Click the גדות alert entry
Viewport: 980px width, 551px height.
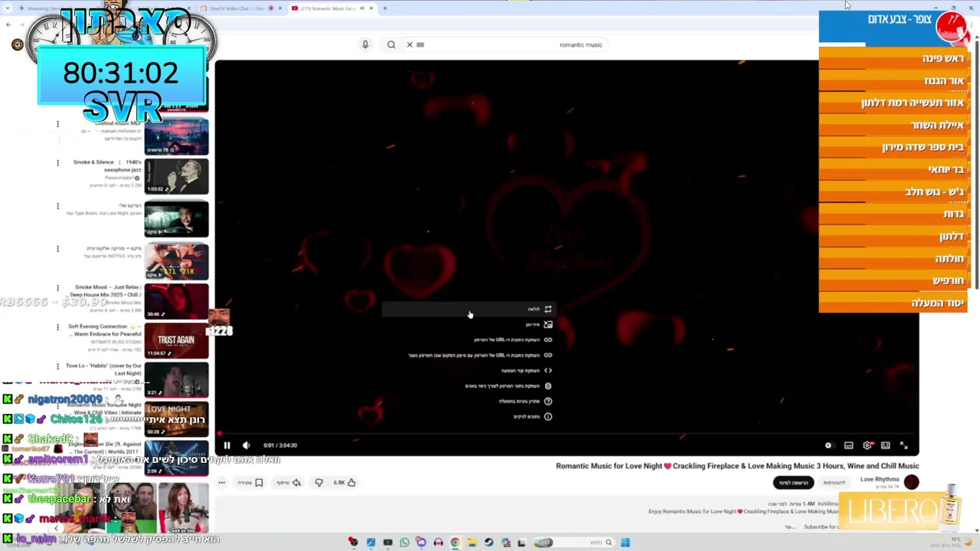coord(893,214)
